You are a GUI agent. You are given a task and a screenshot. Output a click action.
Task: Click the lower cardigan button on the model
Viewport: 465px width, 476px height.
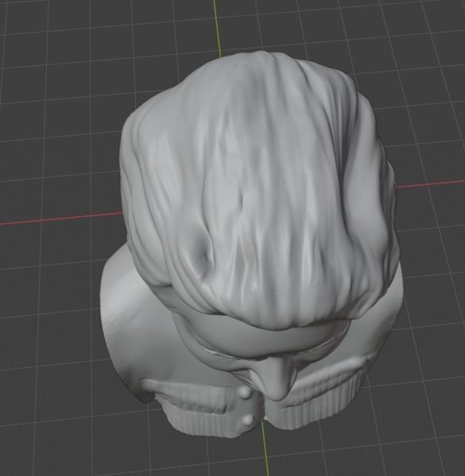[x=247, y=420]
